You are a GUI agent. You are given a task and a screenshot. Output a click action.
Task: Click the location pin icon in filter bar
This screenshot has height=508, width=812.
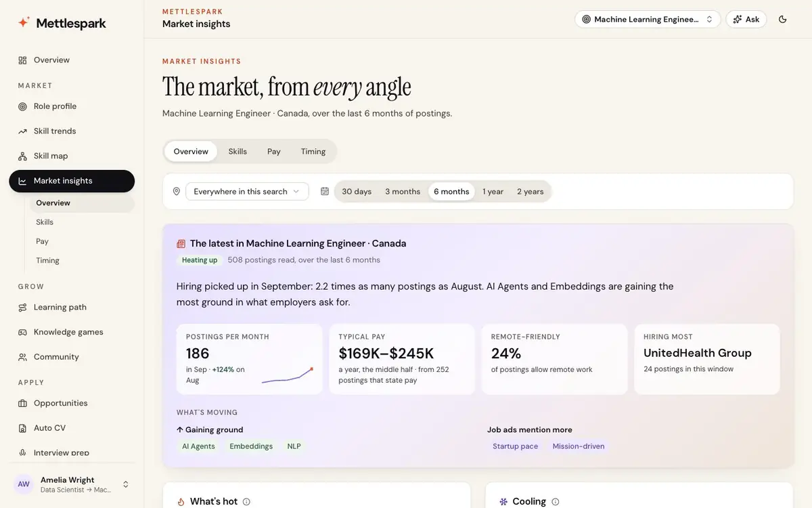pos(177,192)
